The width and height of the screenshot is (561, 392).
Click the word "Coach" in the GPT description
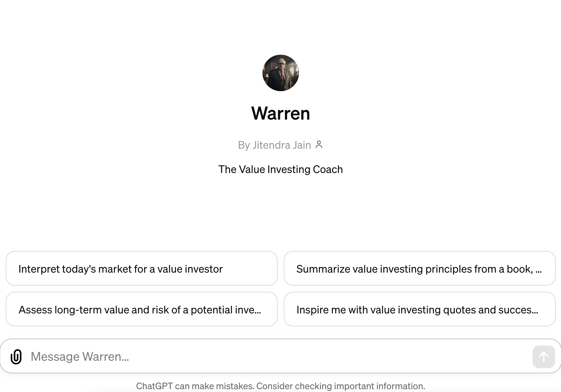point(328,169)
